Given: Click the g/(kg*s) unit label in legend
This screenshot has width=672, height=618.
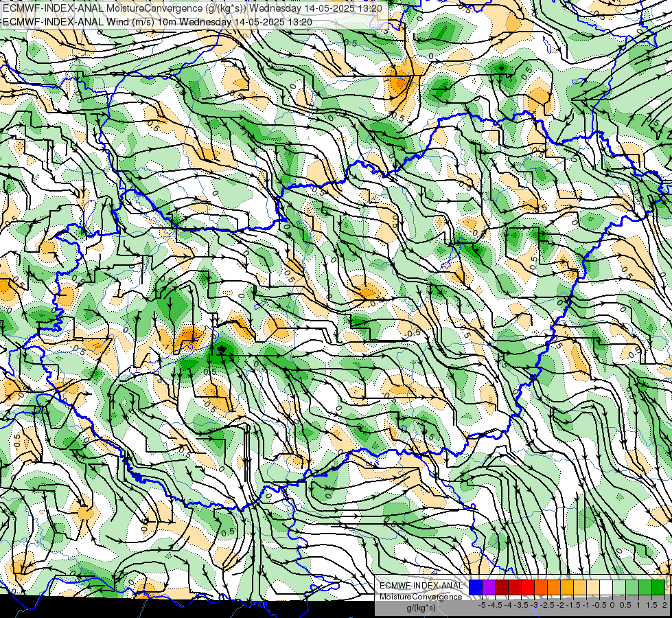Looking at the screenshot, I should pyautogui.click(x=421, y=608).
